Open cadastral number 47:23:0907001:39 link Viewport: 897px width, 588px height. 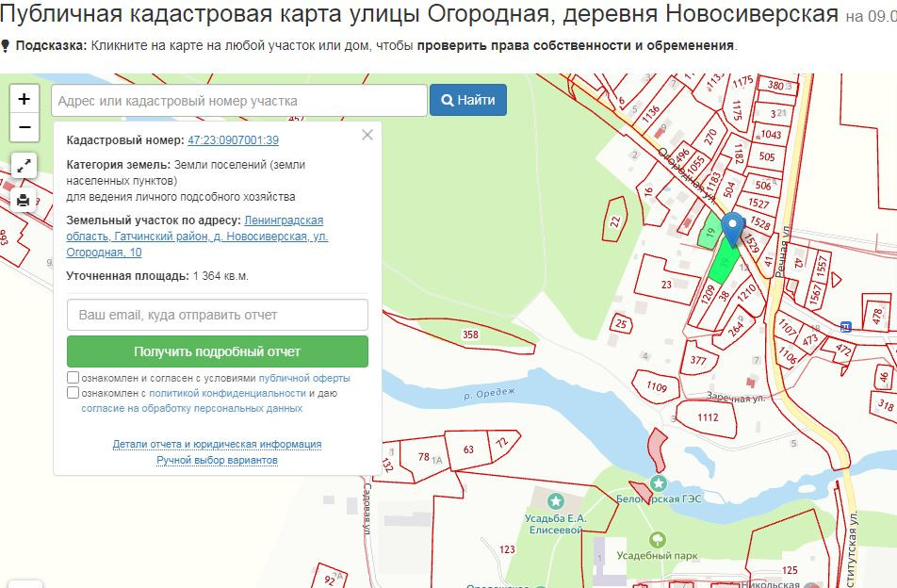coord(234,140)
